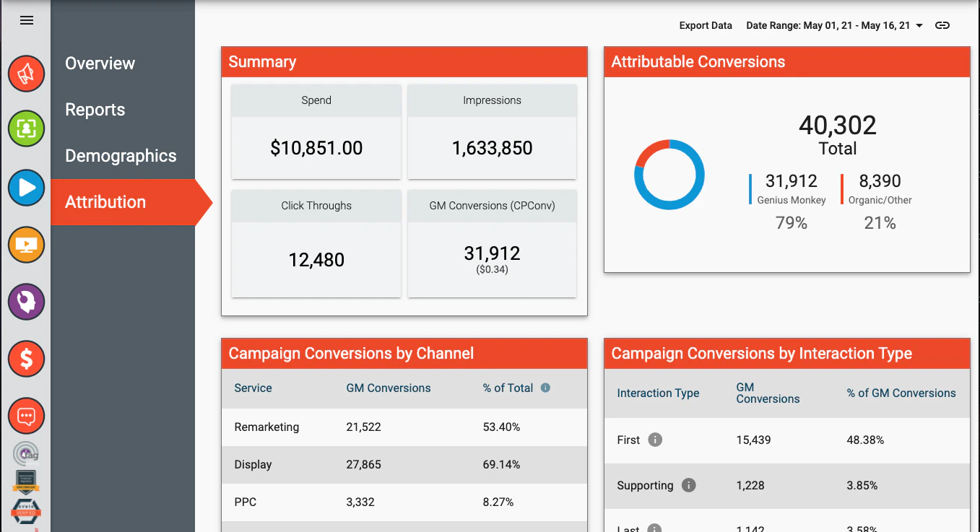Click the red megaphone sidebar icon
Screen dimensions: 980x532
[x=27, y=74]
